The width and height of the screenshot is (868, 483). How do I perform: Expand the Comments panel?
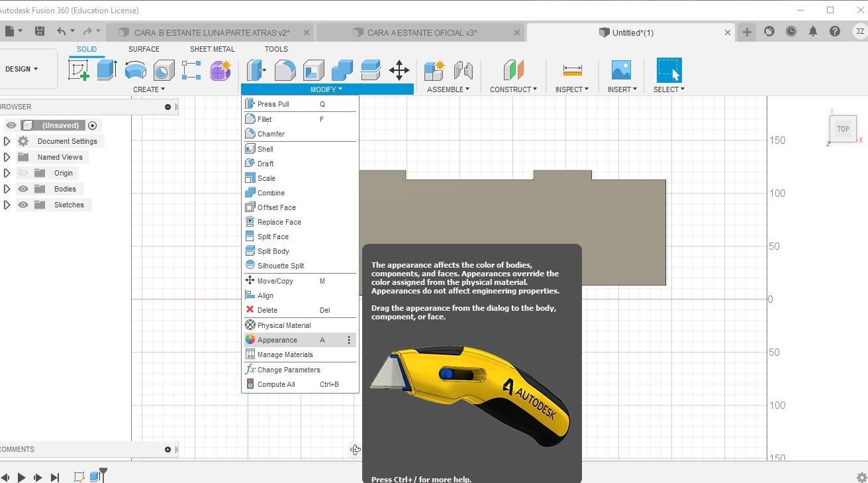168,449
